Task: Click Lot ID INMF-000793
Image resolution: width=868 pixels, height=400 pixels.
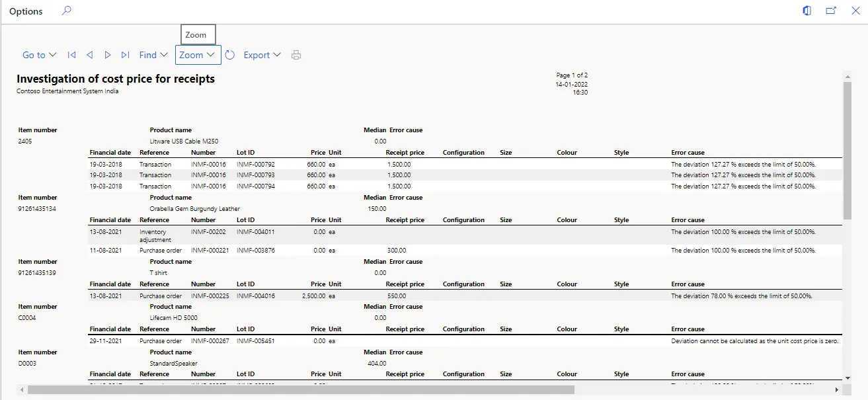Action: point(256,175)
